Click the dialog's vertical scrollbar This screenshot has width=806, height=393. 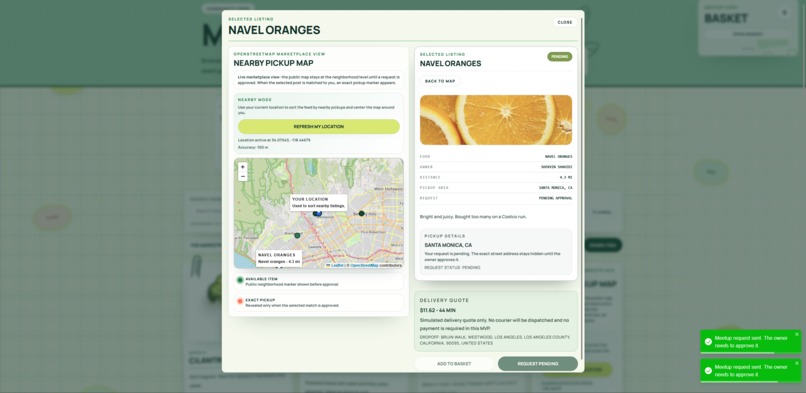click(x=582, y=189)
